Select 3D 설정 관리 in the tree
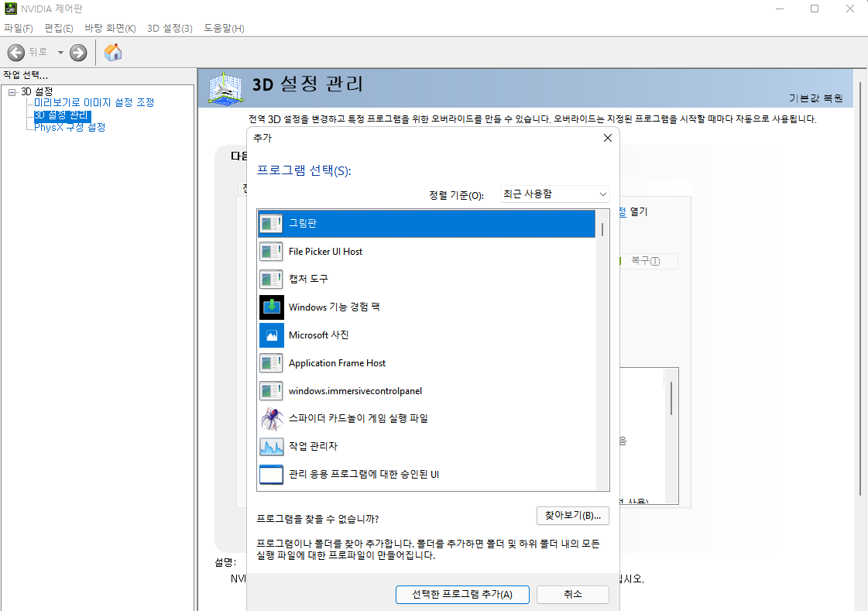This screenshot has height=611, width=868. click(62, 115)
